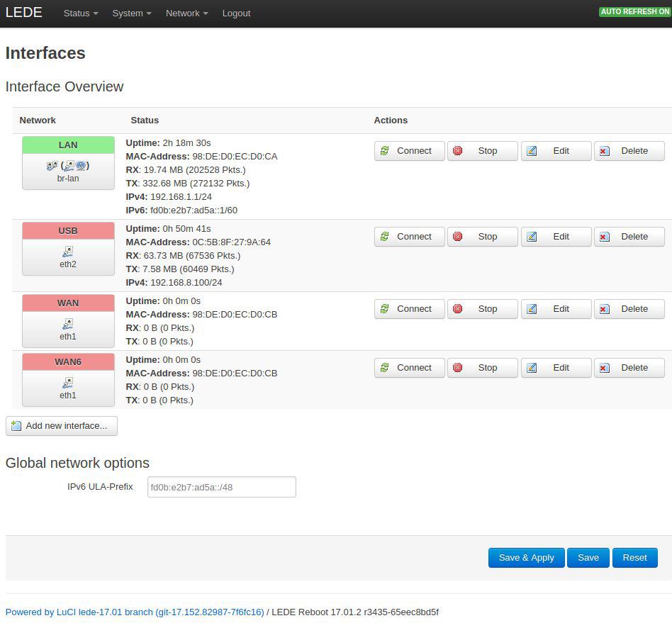Edit the WAN6 interface

(556, 368)
